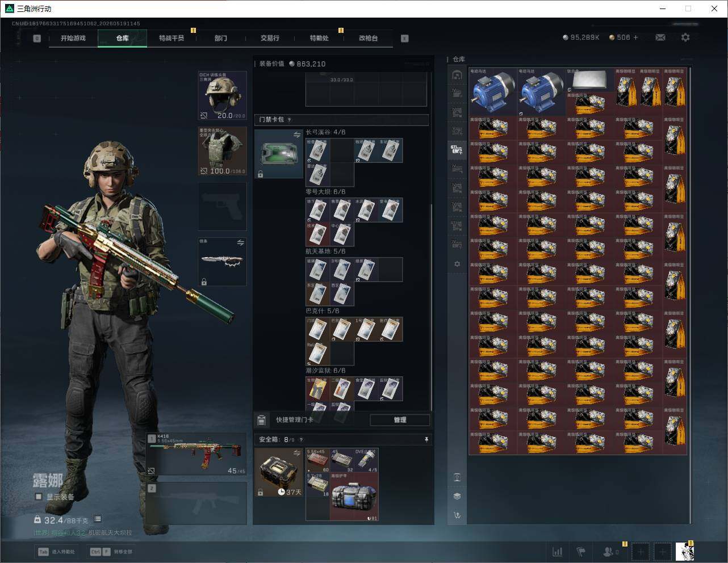Image resolution: width=728 pixels, height=563 pixels.
Task: Click the first empty squad invite slot
Action: [640, 551]
